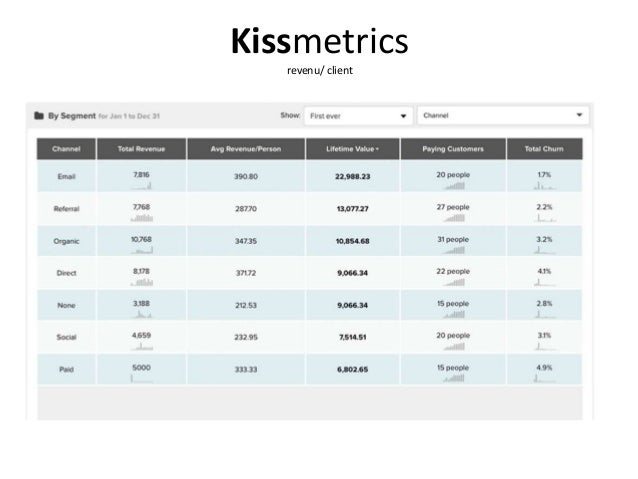This screenshot has width=638, height=479.
Task: Open the First ever dropdown
Action: [x=358, y=116]
